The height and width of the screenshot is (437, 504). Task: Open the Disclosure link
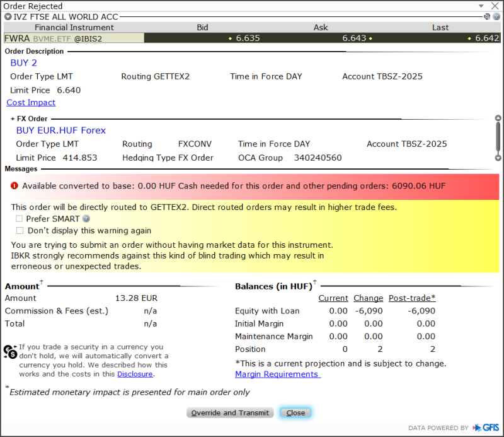[x=135, y=374]
